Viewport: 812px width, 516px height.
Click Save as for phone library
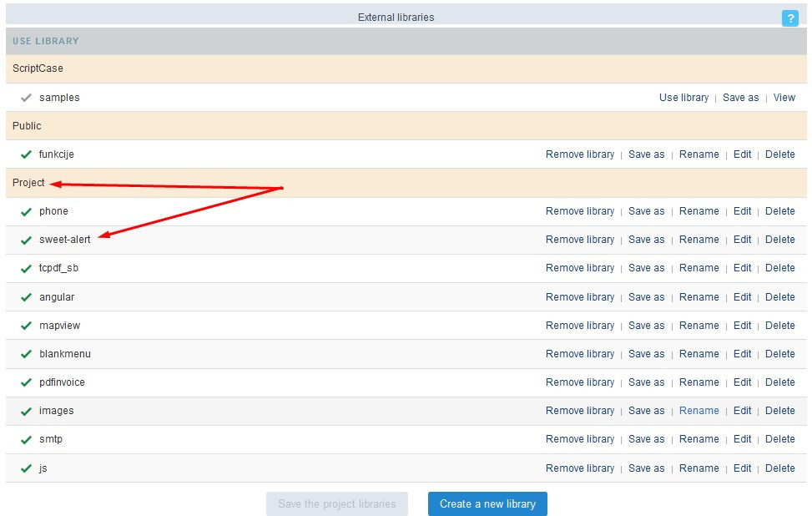tap(646, 211)
